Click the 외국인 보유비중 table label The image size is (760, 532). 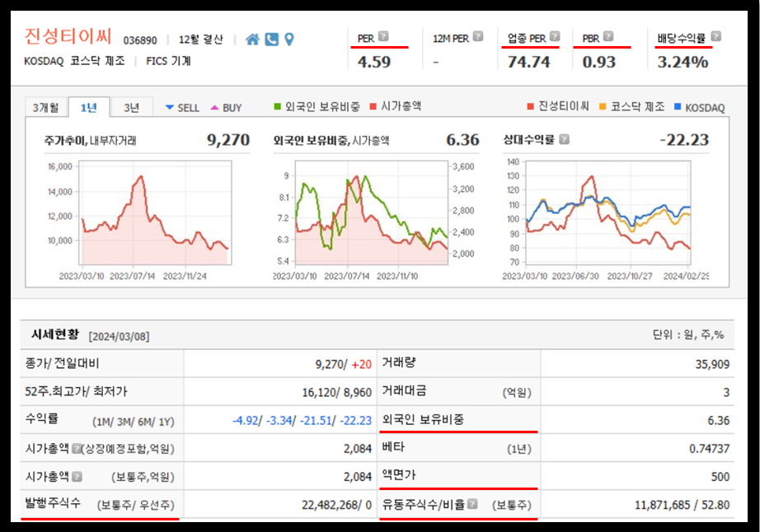pos(423,419)
